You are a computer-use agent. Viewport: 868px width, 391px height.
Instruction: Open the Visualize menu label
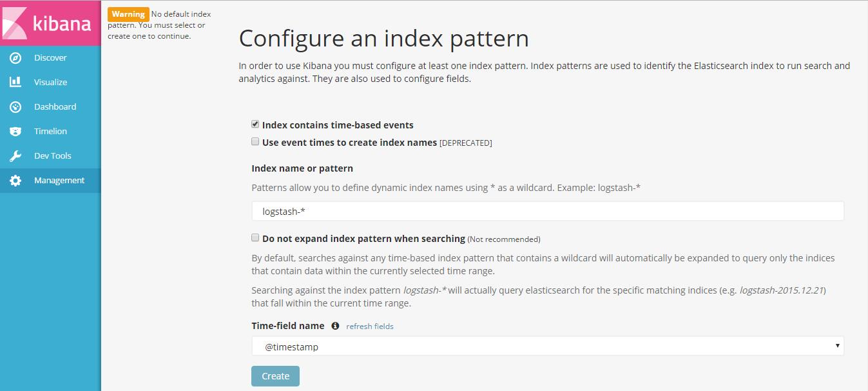click(x=50, y=83)
